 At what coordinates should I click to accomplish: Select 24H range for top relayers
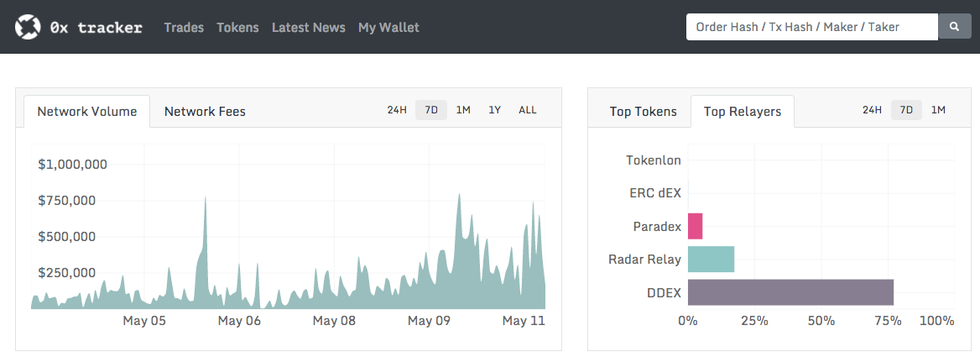point(872,110)
